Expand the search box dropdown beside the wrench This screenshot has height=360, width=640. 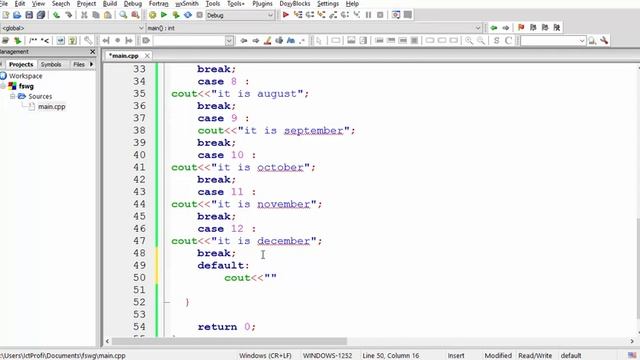click(582, 40)
